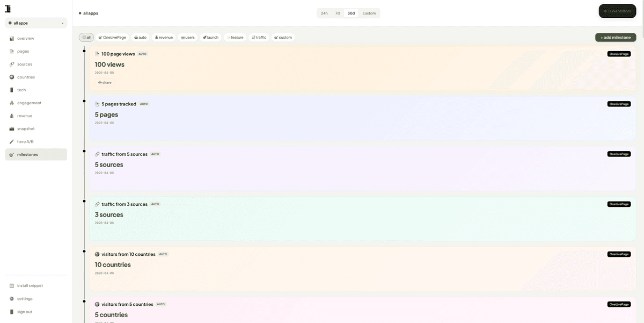Open the all apps selector

35,23
